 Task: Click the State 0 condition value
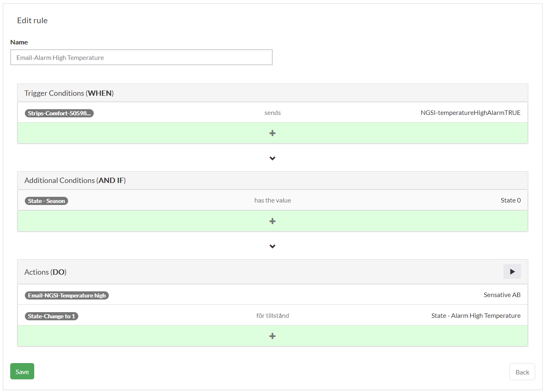pos(510,200)
